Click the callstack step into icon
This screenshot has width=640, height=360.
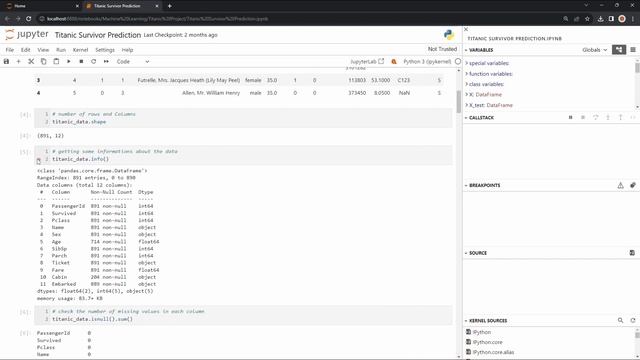(608, 118)
